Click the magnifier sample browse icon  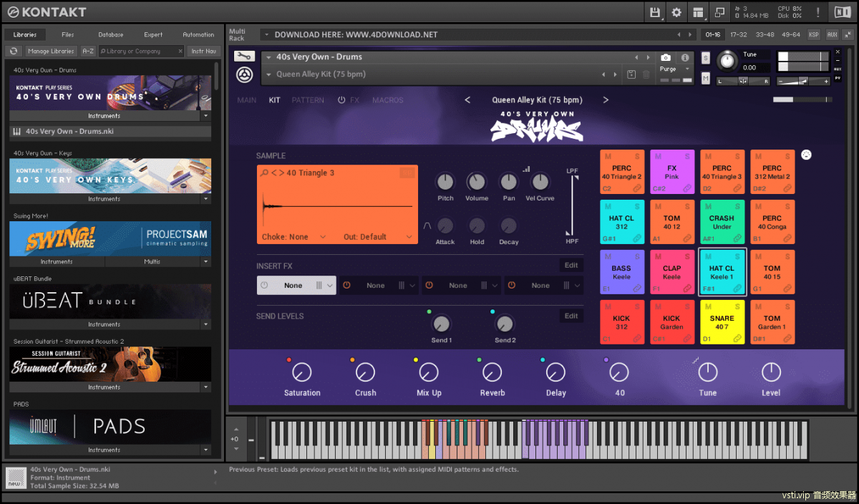265,173
